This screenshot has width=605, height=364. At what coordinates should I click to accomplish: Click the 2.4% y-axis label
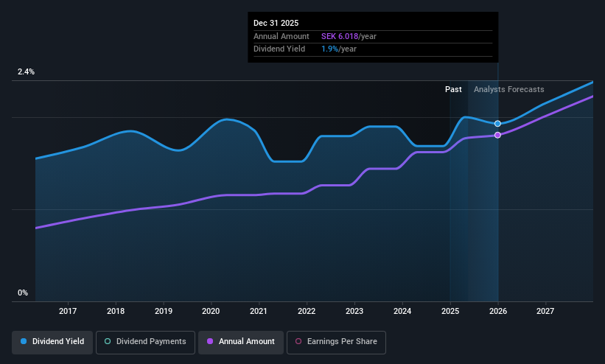coord(26,71)
